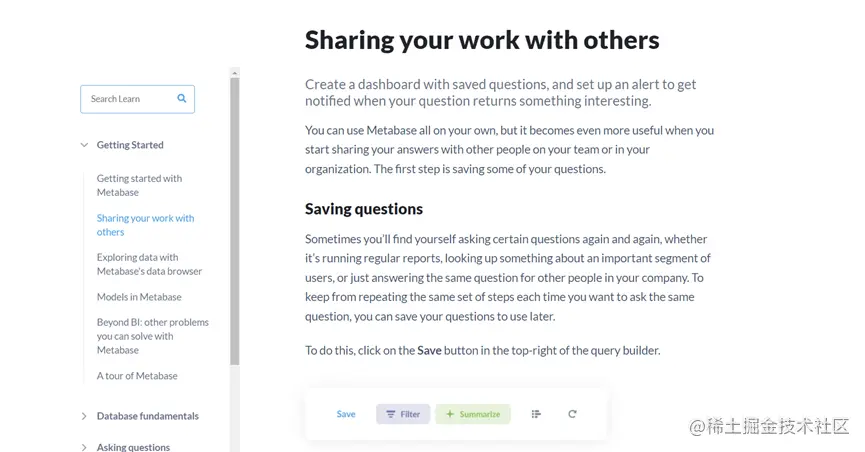Click the notebook editor icon
This screenshot has width=865, height=452.
click(x=536, y=414)
